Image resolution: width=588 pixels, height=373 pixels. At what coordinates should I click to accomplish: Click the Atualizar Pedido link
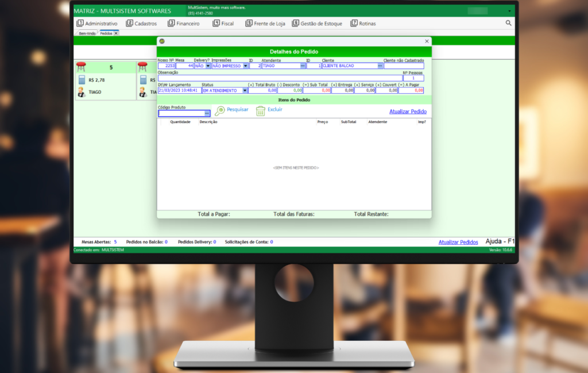(x=408, y=111)
